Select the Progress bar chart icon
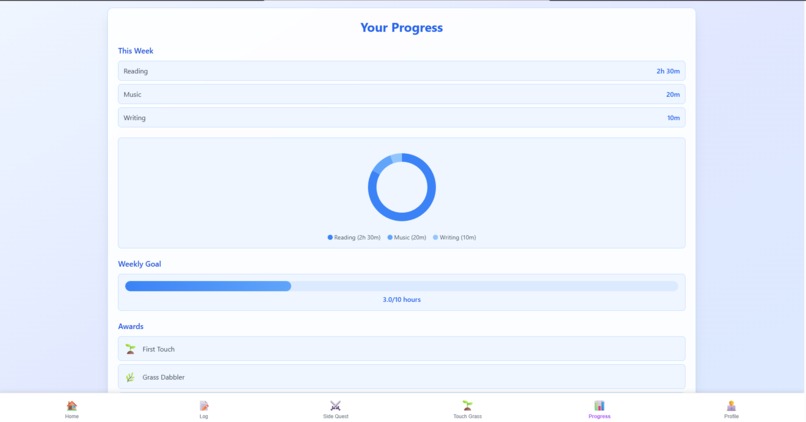 599,406
